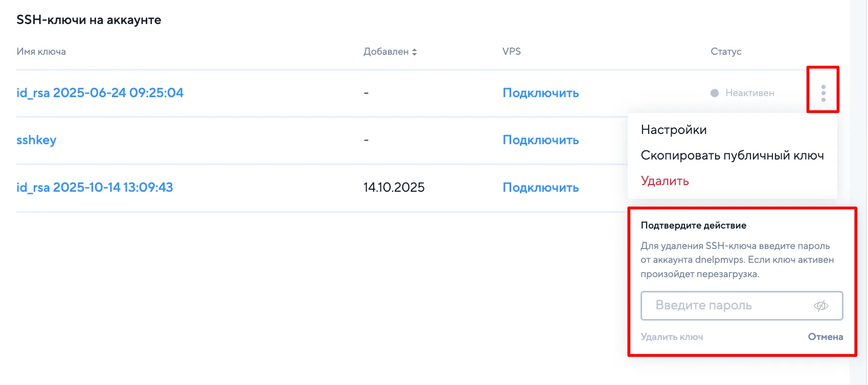The height and width of the screenshot is (385, 868).
Task: Click the VPS column header
Action: point(511,52)
